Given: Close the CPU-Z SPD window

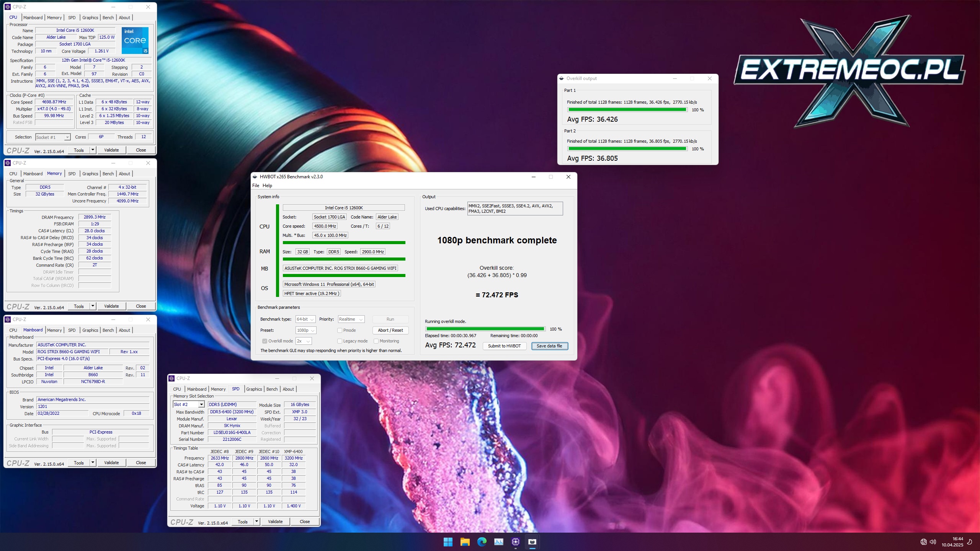Looking at the screenshot, I should 312,378.
